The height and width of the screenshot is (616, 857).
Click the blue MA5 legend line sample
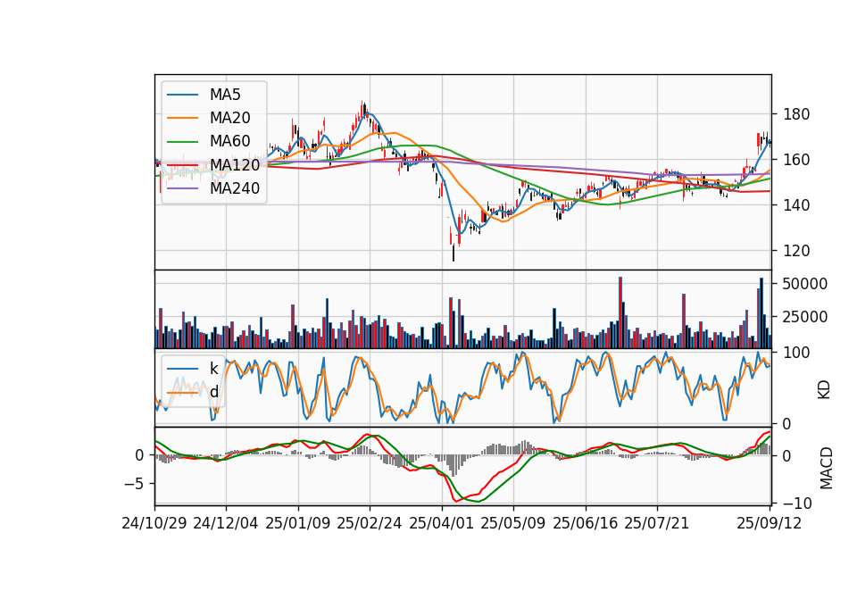pyautogui.click(x=182, y=96)
